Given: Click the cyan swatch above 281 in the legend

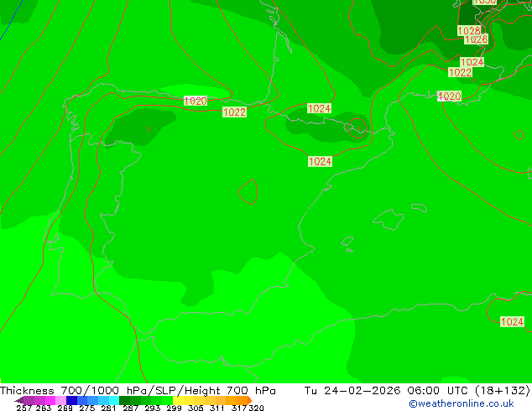Looking at the screenshot, I should click(114, 400).
